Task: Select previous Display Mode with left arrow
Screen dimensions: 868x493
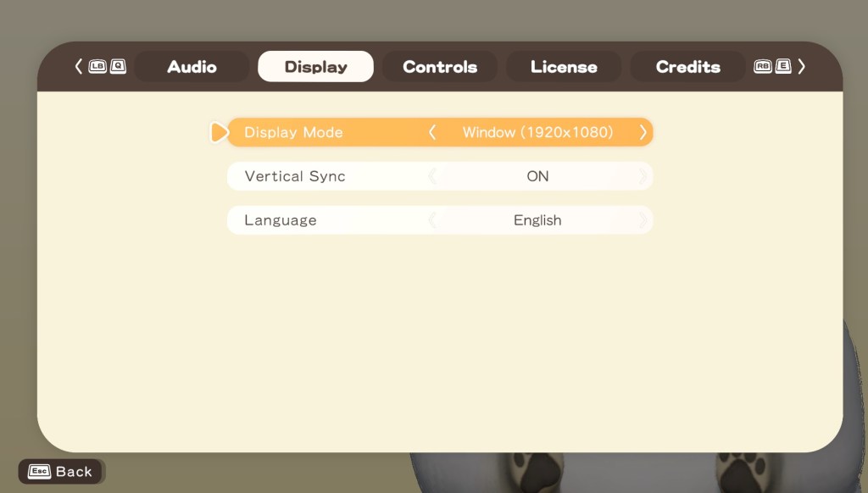Action: 433,132
